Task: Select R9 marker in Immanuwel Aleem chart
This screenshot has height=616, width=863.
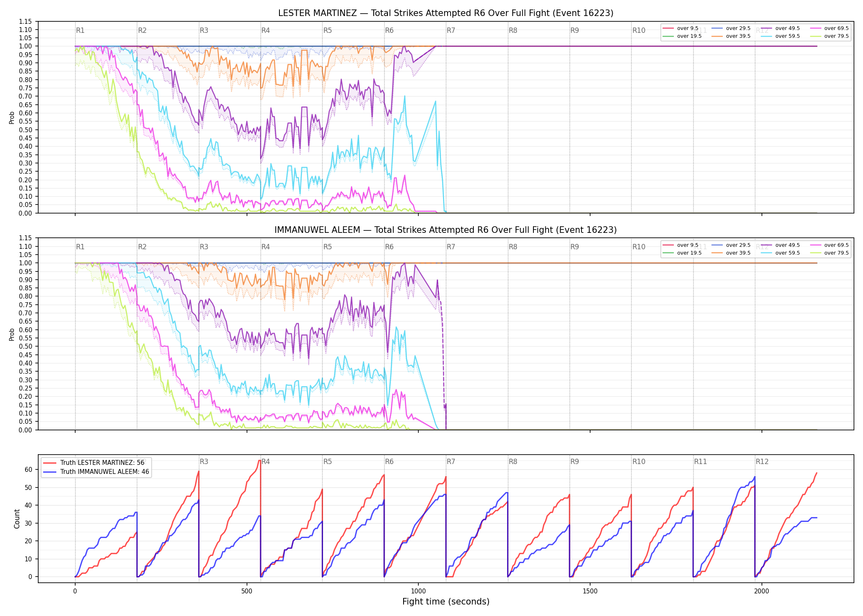Action: coord(575,247)
